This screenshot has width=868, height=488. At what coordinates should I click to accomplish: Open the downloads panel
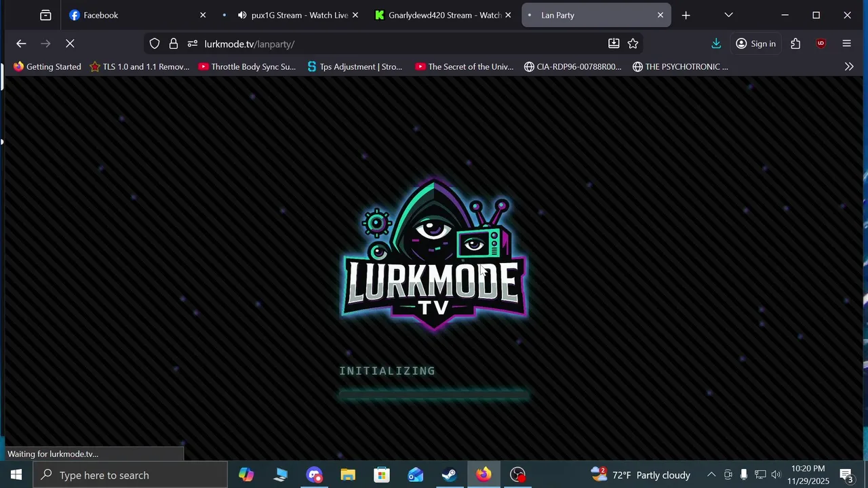(x=716, y=43)
